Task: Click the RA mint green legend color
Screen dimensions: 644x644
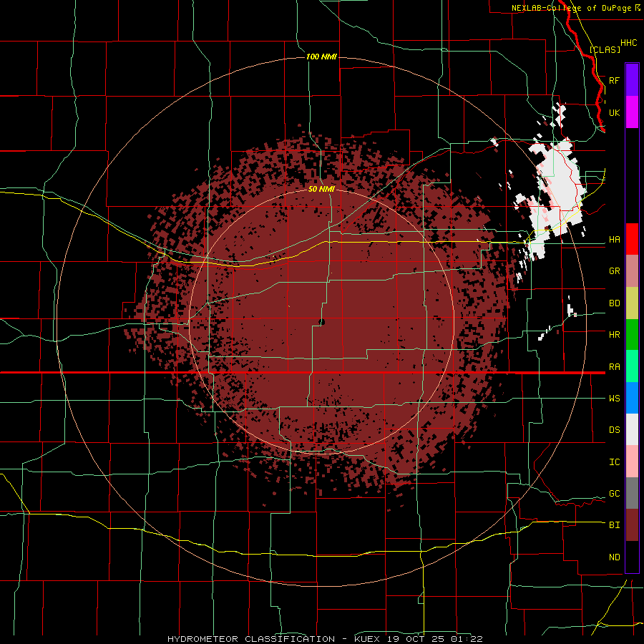Action: tap(632, 366)
